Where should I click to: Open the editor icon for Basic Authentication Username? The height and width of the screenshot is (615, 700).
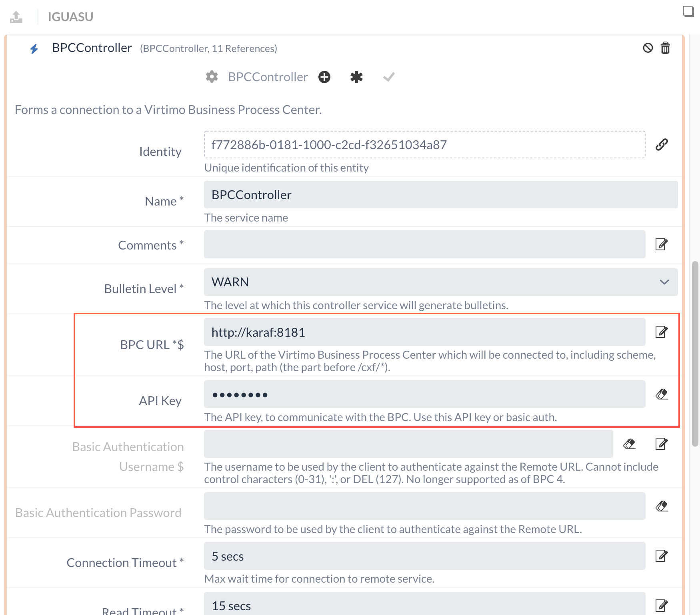pyautogui.click(x=662, y=443)
